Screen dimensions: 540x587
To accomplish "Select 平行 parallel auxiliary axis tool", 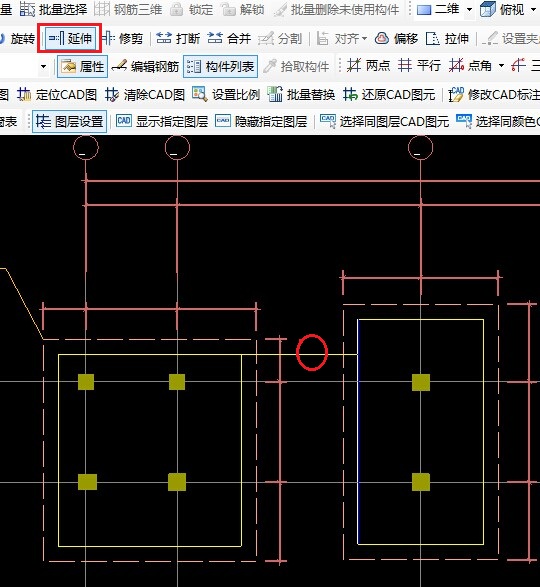I will pyautogui.click(x=419, y=66).
